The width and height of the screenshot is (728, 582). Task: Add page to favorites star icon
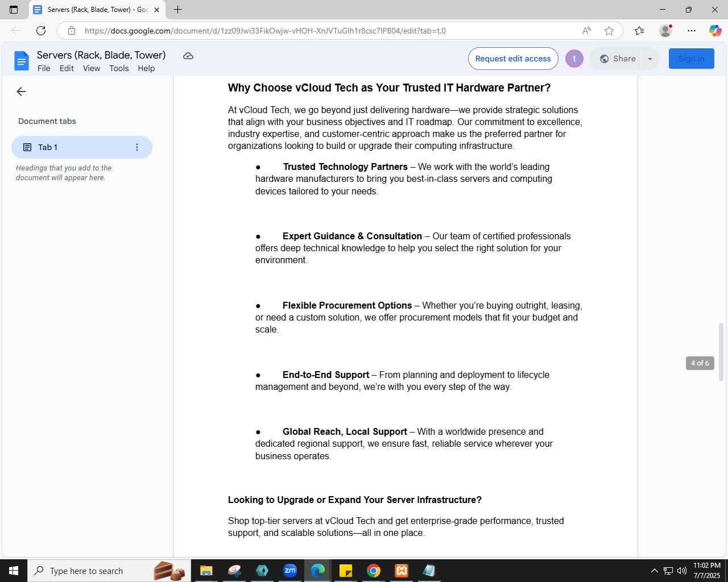click(x=609, y=31)
